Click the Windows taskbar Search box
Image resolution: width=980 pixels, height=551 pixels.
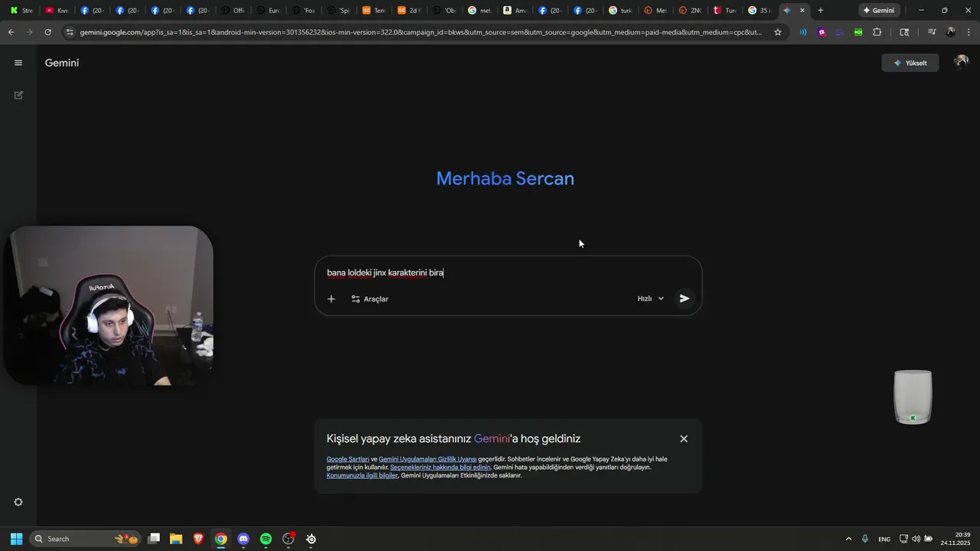tap(85, 539)
